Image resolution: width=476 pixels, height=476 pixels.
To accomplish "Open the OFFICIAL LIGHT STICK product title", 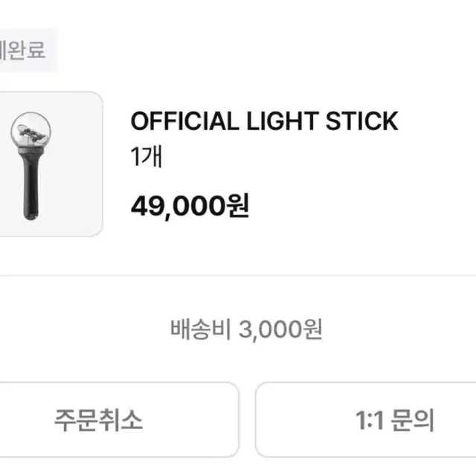I will 264,121.
